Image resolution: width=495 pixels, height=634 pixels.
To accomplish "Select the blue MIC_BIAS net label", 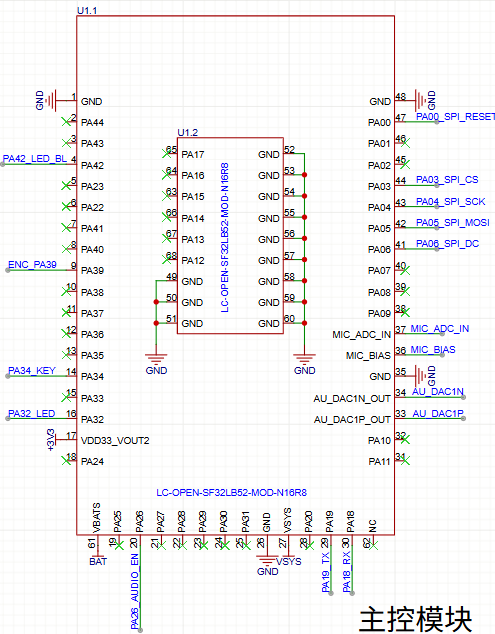I will 433,349.
